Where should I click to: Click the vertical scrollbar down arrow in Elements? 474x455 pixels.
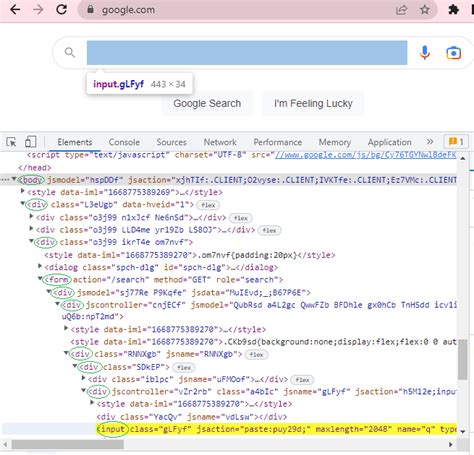click(x=463, y=431)
